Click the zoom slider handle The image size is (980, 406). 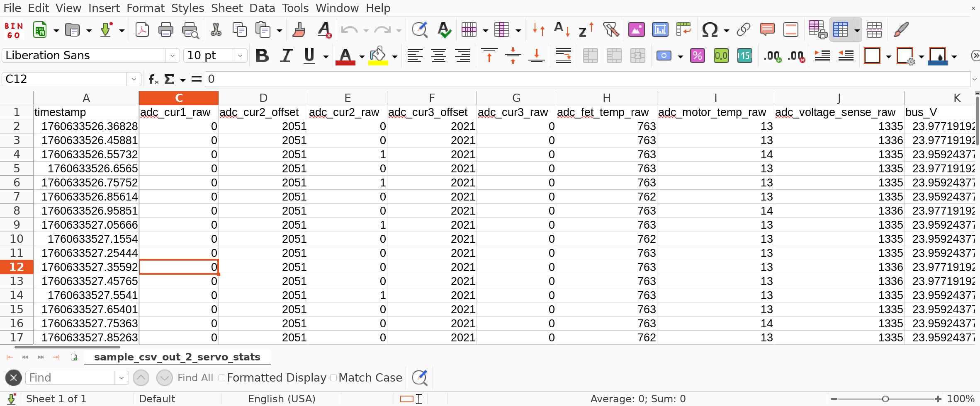(x=885, y=399)
